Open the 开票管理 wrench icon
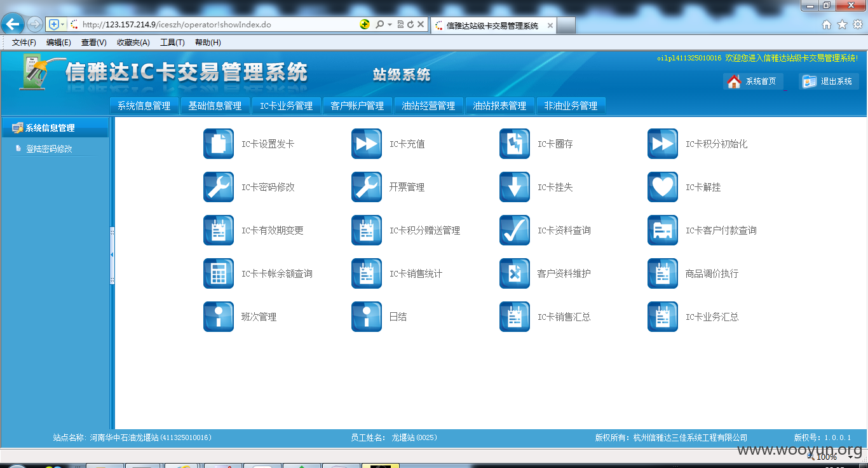 (367, 187)
